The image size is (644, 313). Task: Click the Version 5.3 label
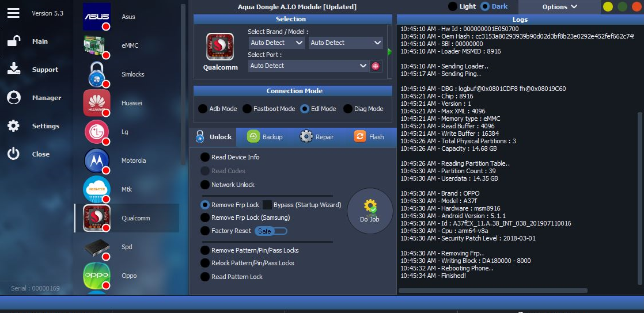point(48,13)
